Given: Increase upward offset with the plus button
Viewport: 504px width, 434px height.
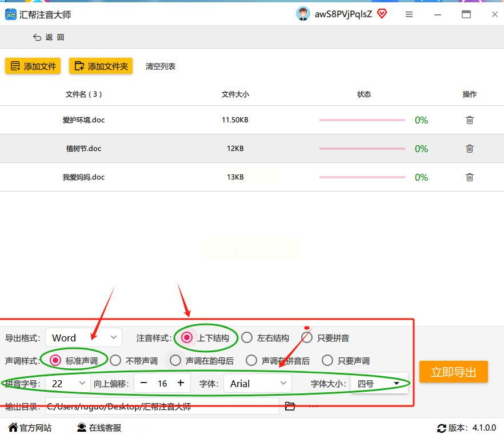Looking at the screenshot, I should pos(181,383).
